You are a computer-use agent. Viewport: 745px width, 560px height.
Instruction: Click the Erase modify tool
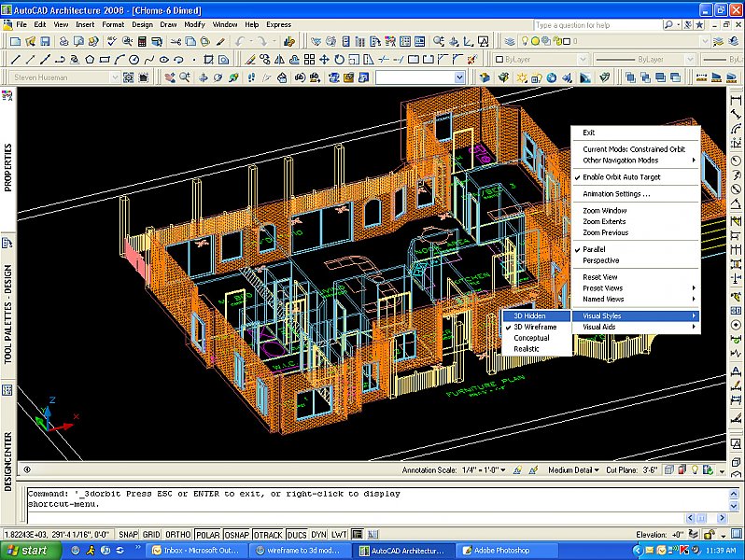[250, 60]
